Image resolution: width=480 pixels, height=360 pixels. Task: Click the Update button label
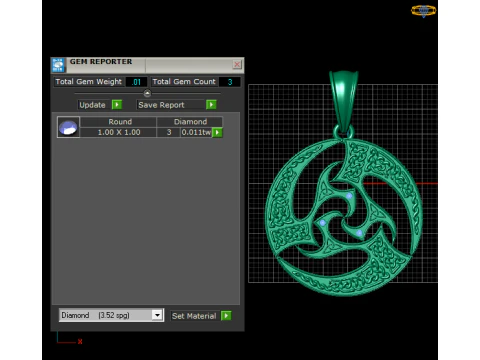pos(92,105)
